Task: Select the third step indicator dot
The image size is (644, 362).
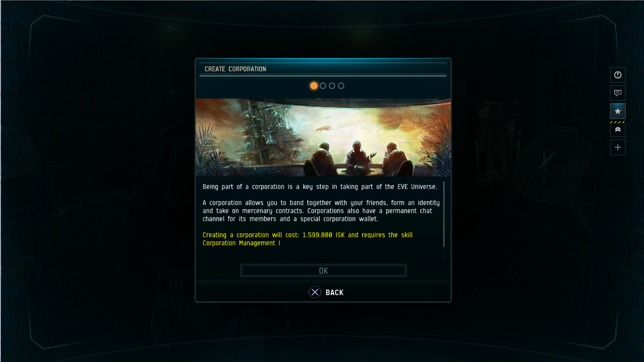Action: (x=332, y=85)
